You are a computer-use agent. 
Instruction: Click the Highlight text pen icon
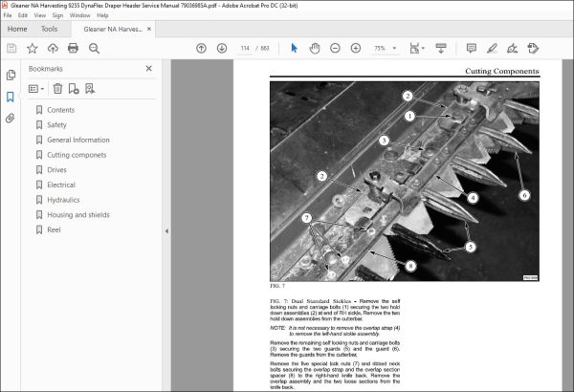492,49
